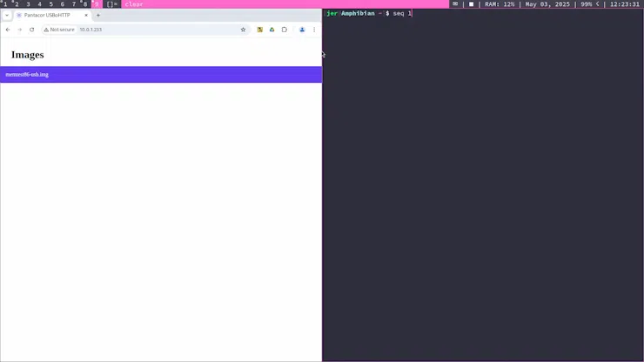Open the Google Drive extension icon

[x=272, y=30]
